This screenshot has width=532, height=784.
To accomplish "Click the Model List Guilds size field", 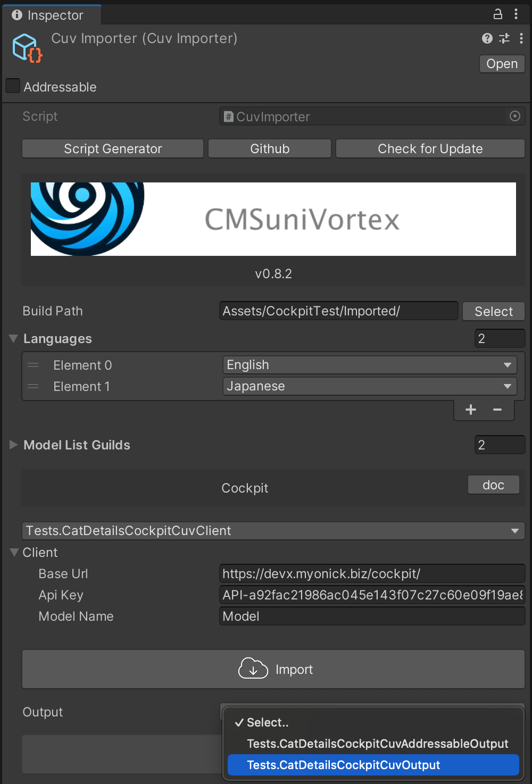I will (x=500, y=445).
